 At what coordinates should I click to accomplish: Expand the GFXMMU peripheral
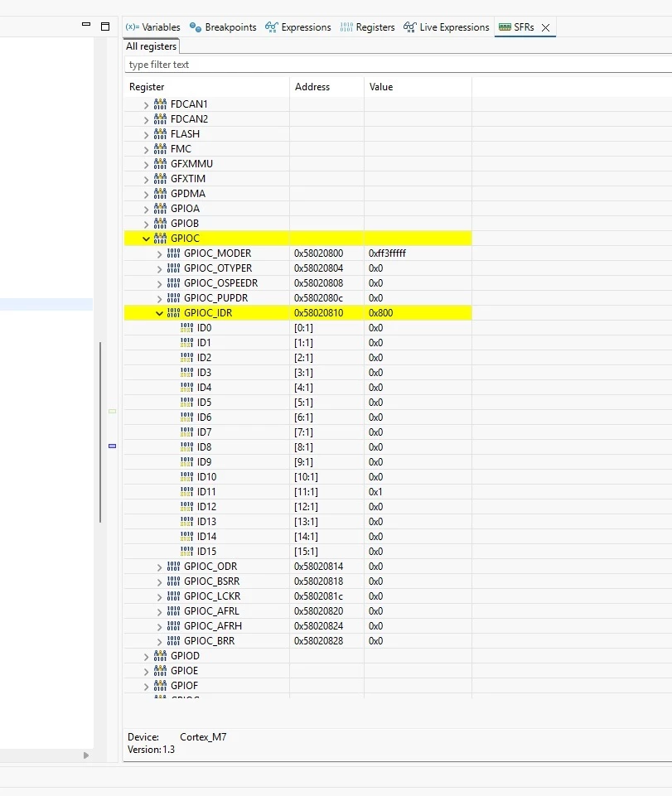coord(147,164)
